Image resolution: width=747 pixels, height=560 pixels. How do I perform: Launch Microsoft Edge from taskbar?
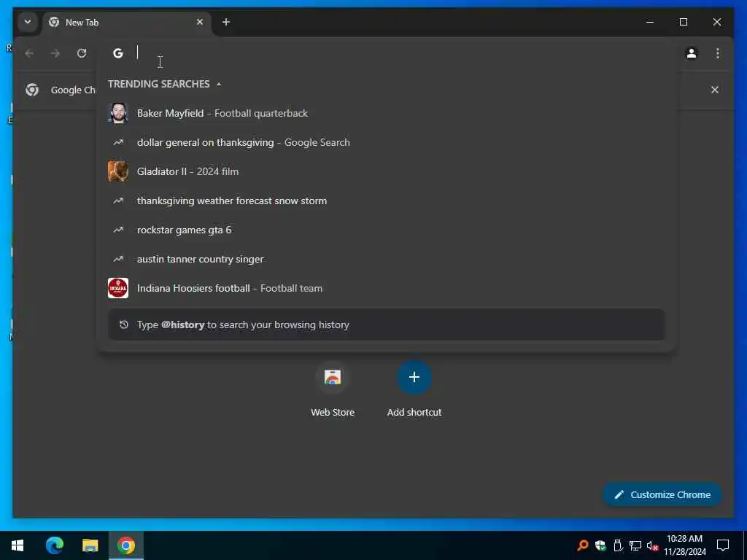pyautogui.click(x=54, y=545)
